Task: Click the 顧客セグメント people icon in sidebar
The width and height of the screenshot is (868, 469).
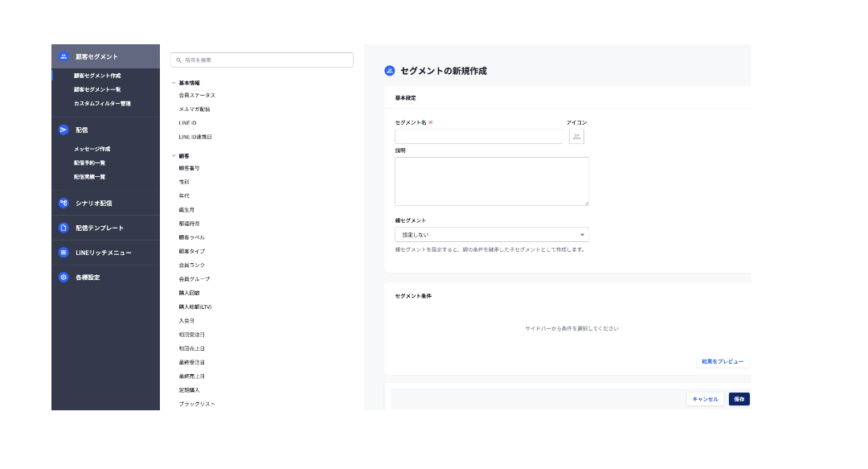Action: 63,56
